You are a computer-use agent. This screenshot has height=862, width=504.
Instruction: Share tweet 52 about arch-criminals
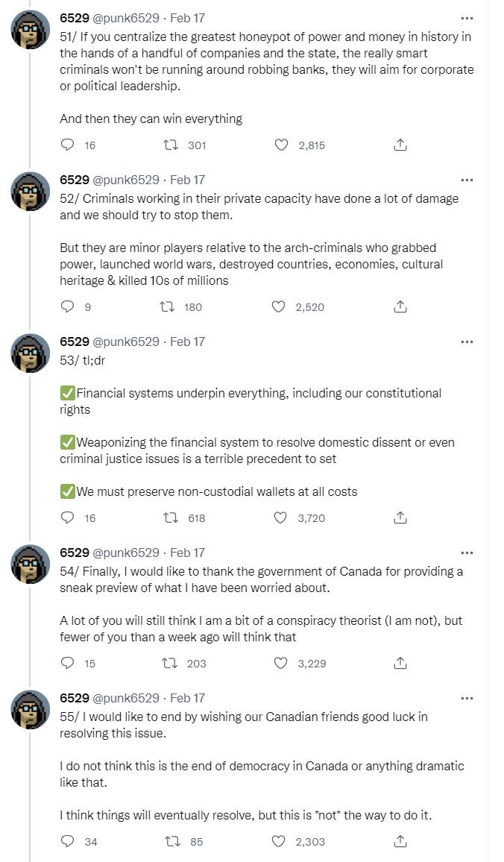point(400,306)
